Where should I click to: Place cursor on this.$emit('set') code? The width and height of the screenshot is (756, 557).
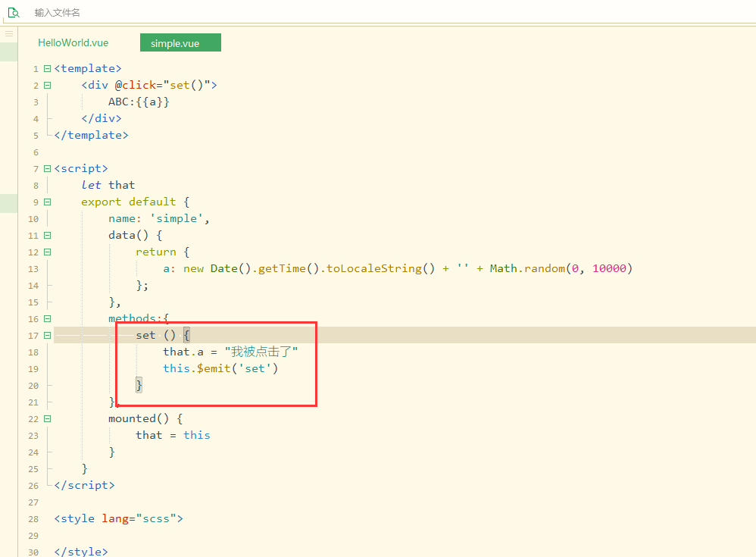[220, 369]
